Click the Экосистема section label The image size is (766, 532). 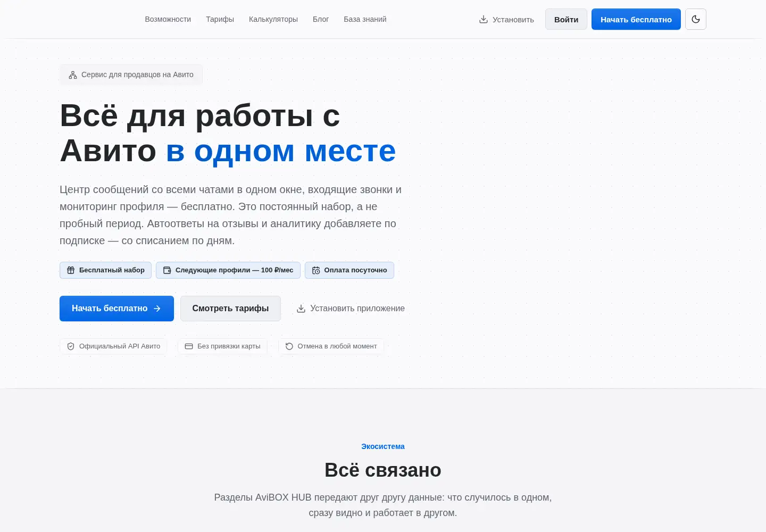coord(383,446)
